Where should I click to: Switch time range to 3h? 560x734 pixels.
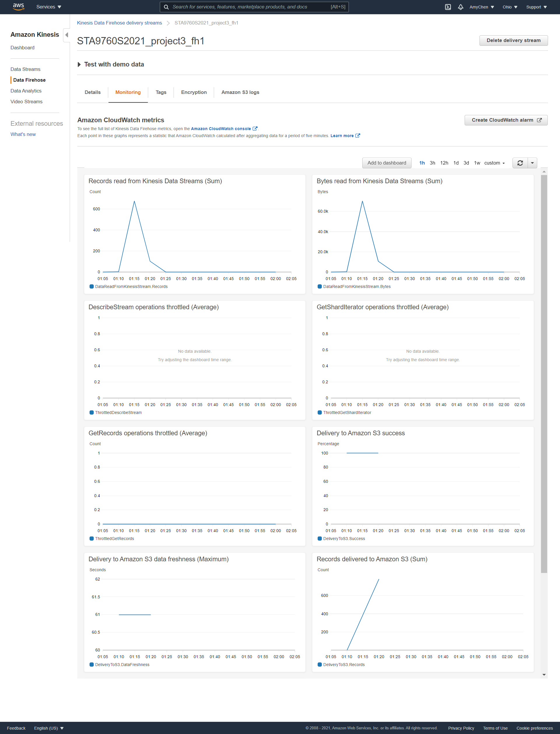tap(432, 163)
